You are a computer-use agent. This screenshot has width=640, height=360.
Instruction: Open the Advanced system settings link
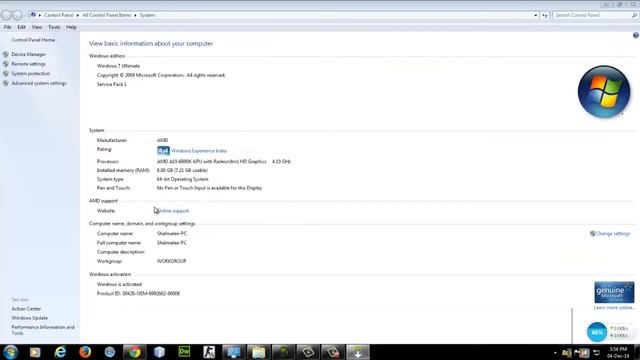tap(39, 83)
